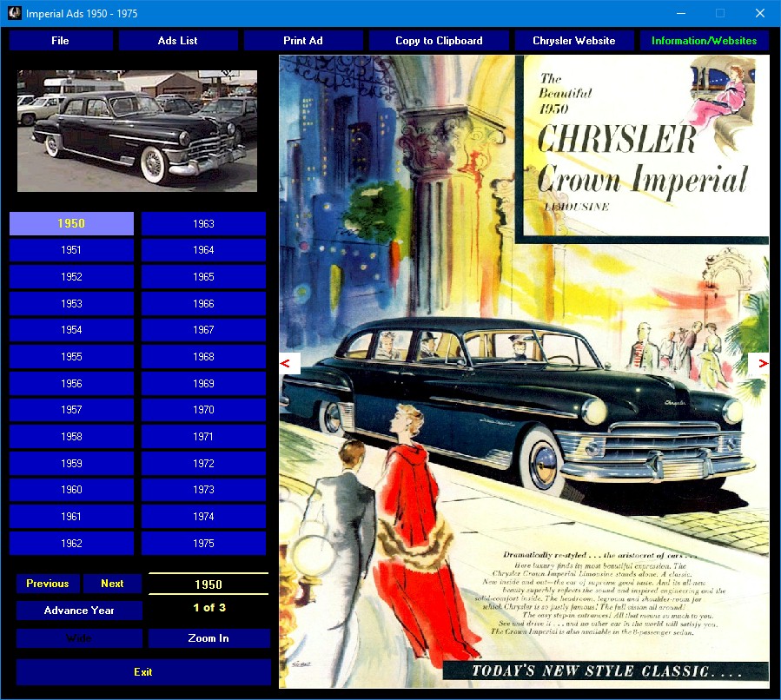The width and height of the screenshot is (781, 700).
Task: Select the 1957 year button
Action: [72, 410]
